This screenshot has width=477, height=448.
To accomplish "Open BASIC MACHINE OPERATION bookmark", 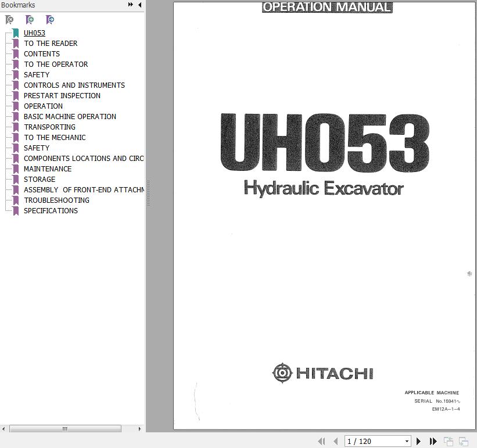I will click(70, 116).
